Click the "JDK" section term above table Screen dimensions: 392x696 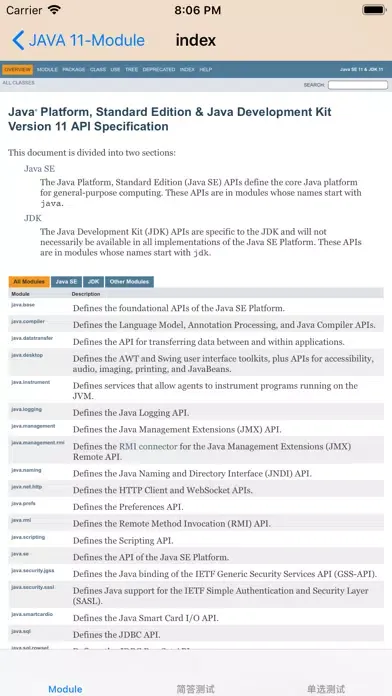(33, 218)
